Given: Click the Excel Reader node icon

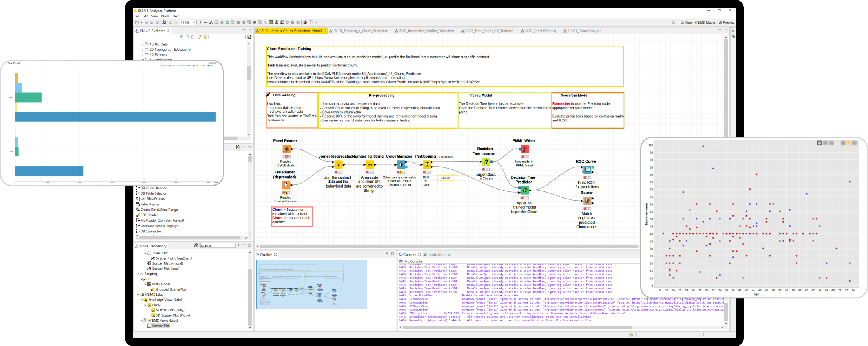Looking at the screenshot, I should tap(286, 149).
